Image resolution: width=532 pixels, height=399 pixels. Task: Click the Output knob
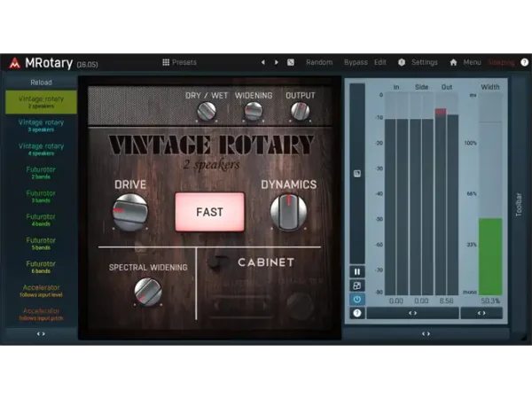pyautogui.click(x=301, y=111)
